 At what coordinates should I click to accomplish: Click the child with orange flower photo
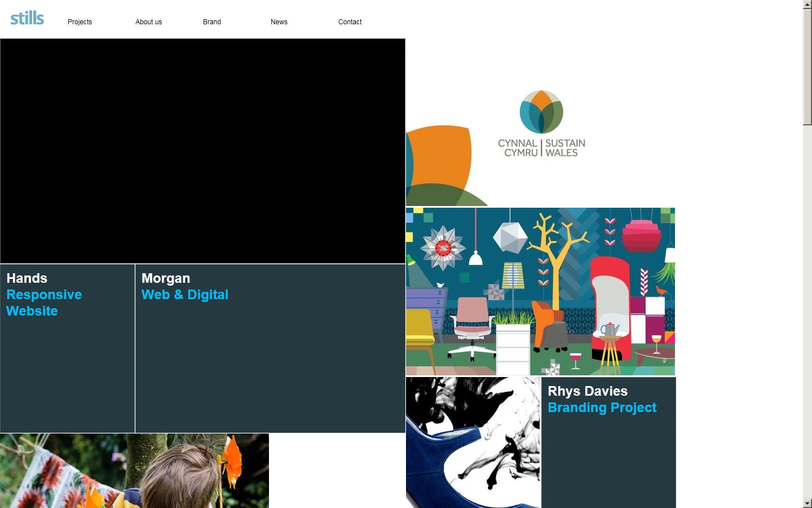click(x=134, y=470)
